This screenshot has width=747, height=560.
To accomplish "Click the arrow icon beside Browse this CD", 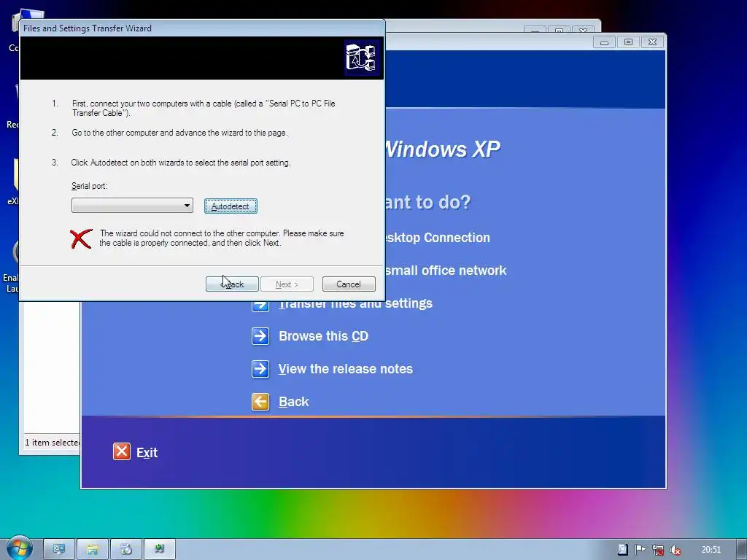I will click(x=260, y=336).
